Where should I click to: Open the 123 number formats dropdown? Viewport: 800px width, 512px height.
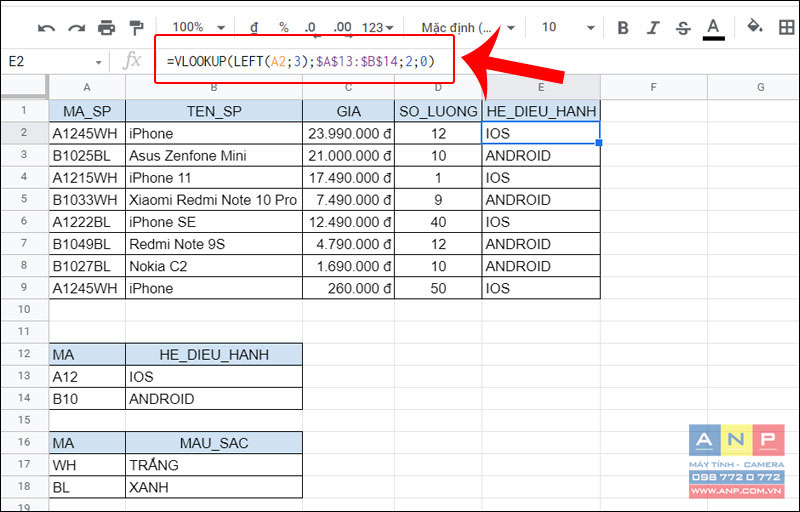tap(378, 28)
